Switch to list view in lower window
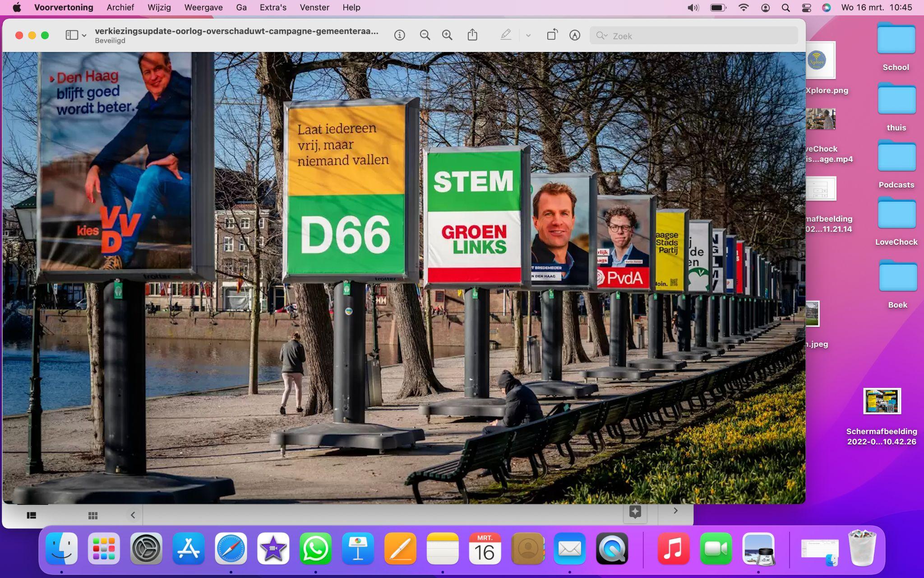Screen dimensions: 924x578 pos(31,515)
